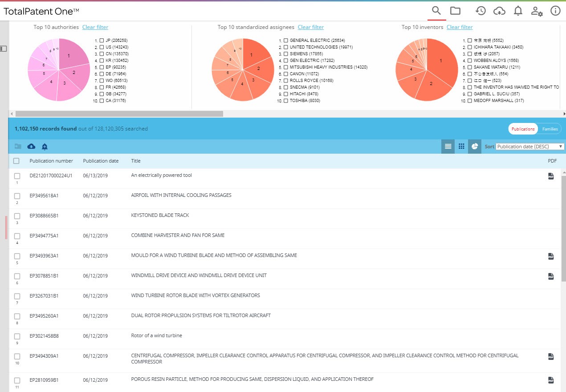566x392 pixels.
Task: Open PDF for Porous Resin Particle row
Action: pos(551,380)
